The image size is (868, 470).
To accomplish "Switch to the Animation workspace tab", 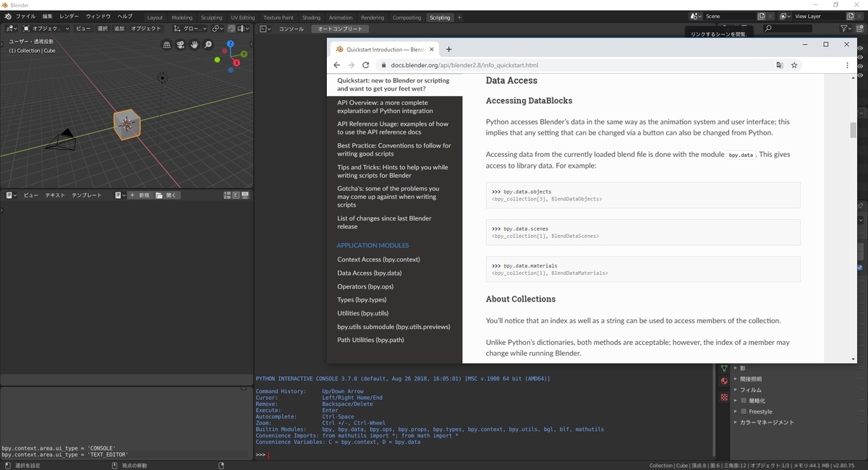I will 341,17.
